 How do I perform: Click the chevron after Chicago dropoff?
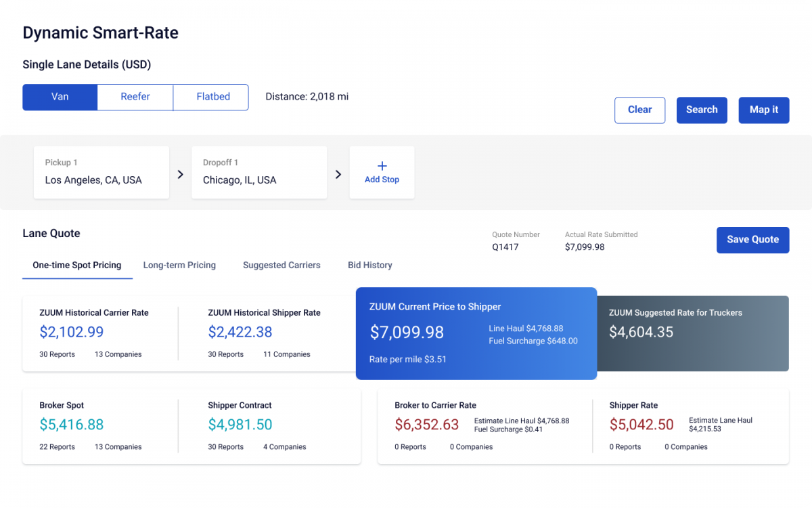pos(338,174)
